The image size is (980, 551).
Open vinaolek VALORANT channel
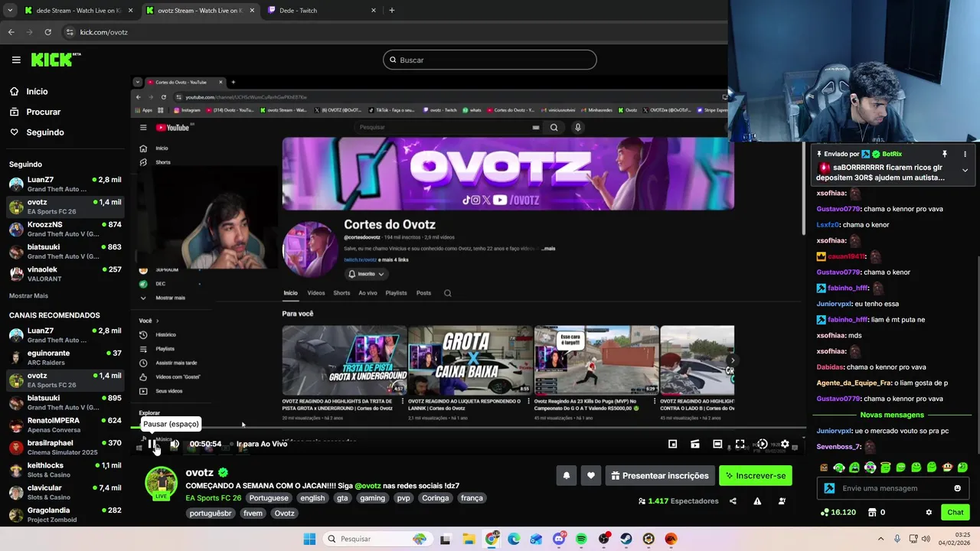(65, 274)
